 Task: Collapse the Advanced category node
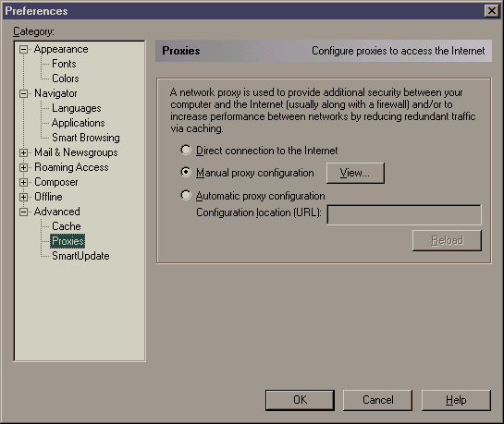tap(23, 212)
